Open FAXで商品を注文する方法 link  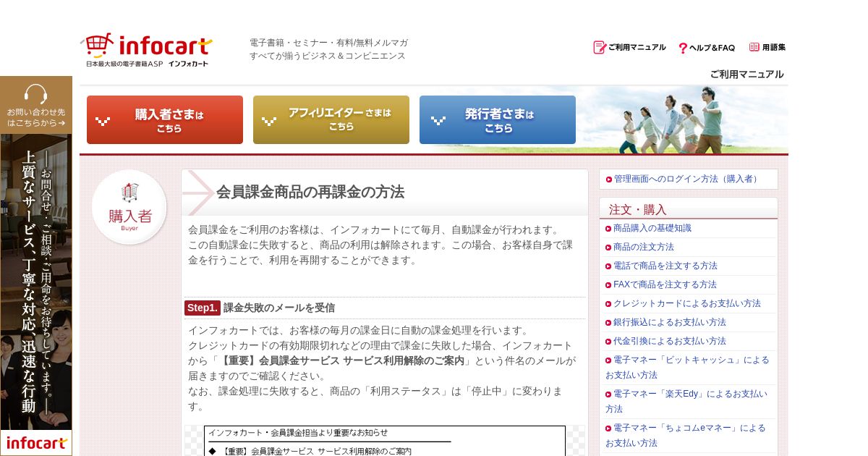tap(665, 284)
